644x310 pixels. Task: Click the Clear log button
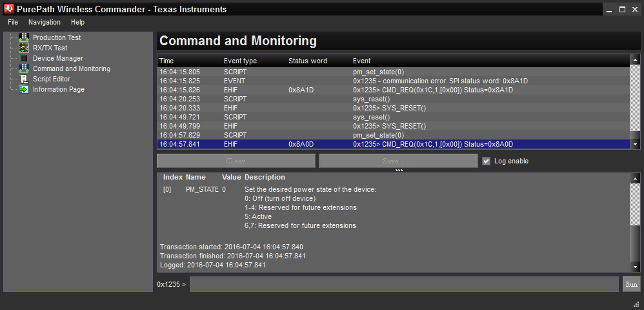(236, 161)
